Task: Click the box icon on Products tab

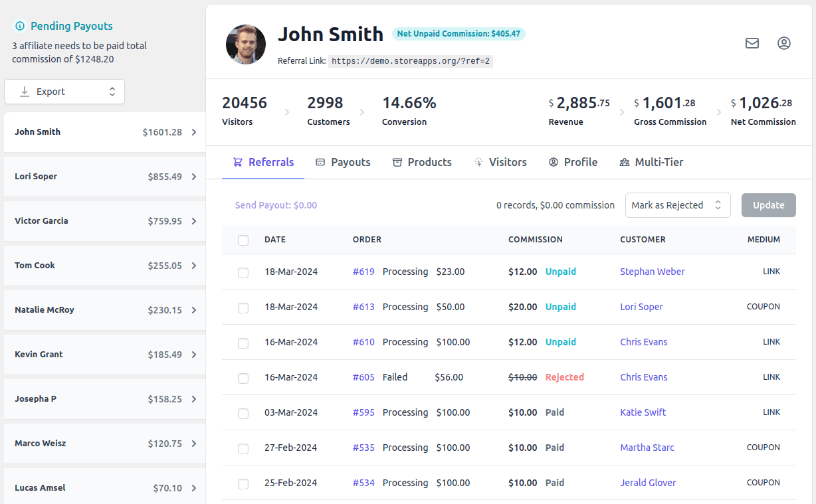Action: point(397,162)
